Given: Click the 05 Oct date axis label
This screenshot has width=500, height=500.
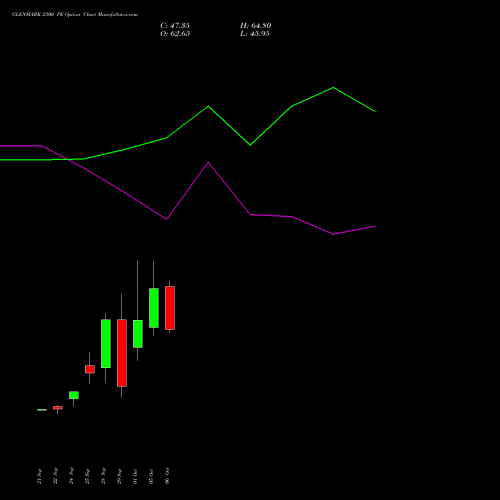Looking at the screenshot, I should point(151,476).
